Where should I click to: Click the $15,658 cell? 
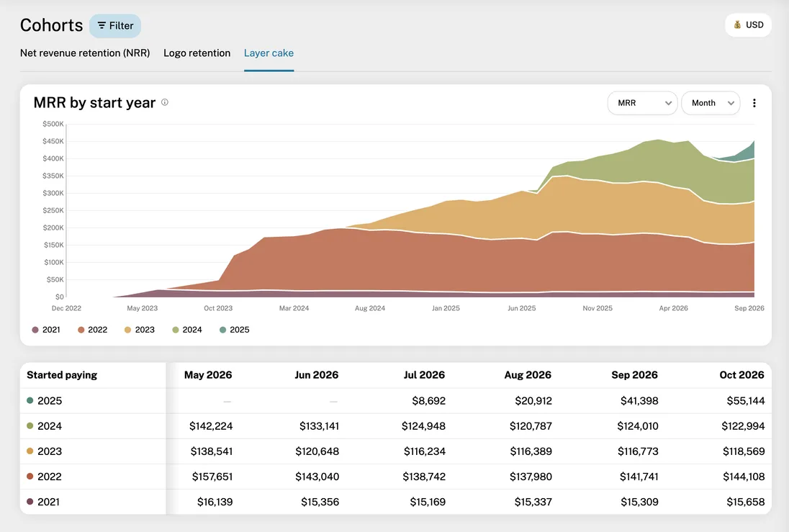pos(745,502)
